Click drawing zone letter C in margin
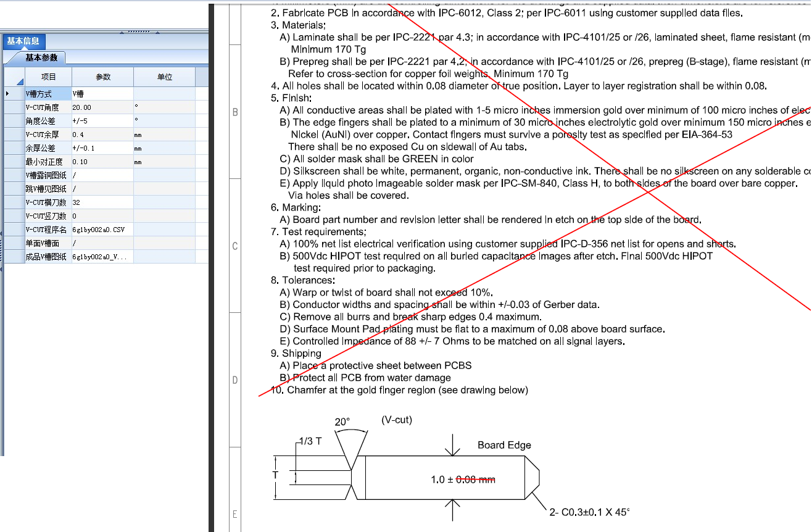812x532 pixels. click(235, 246)
